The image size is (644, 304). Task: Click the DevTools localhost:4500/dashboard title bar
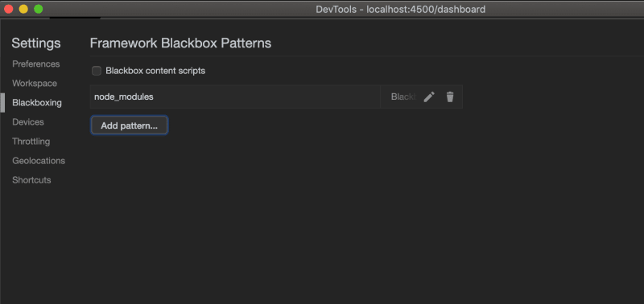coord(400,9)
